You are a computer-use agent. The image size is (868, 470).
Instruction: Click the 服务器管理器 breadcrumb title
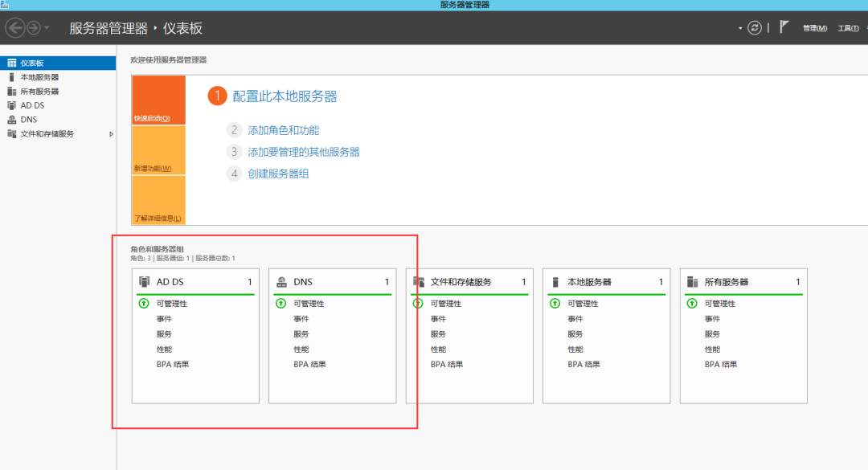(108, 28)
